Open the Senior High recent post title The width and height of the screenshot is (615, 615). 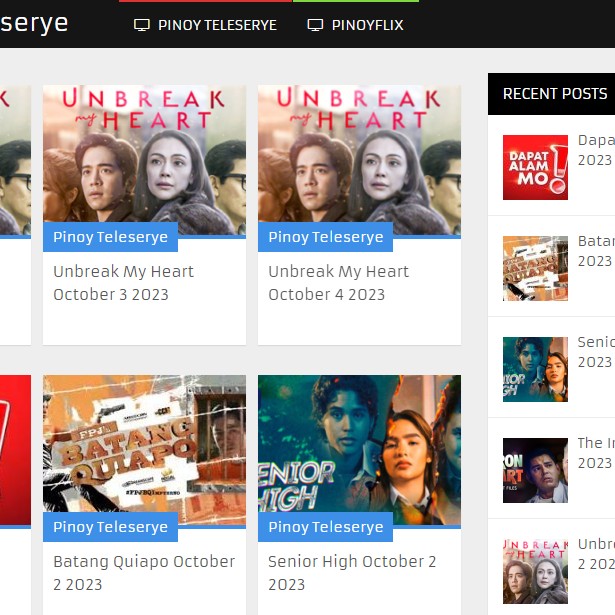tap(596, 352)
